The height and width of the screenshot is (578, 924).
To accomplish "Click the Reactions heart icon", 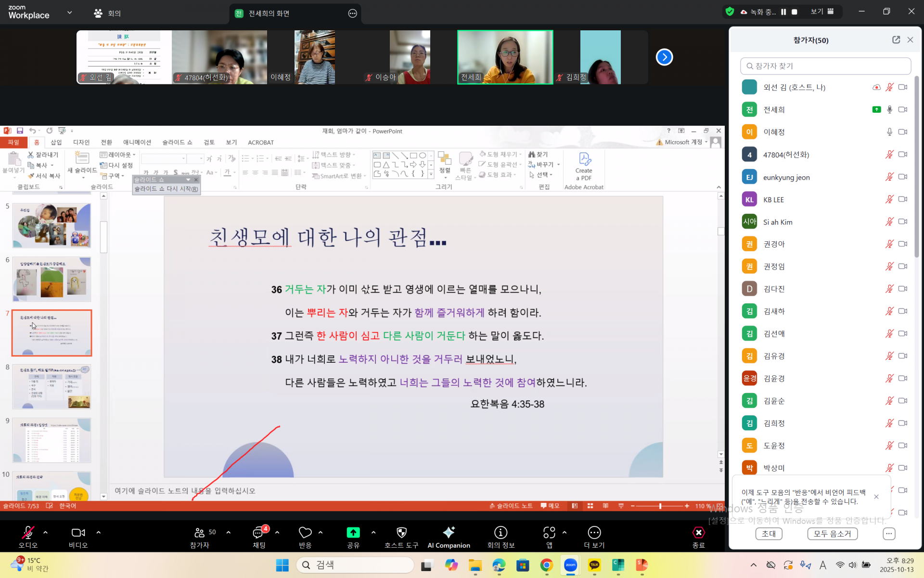I will [305, 533].
